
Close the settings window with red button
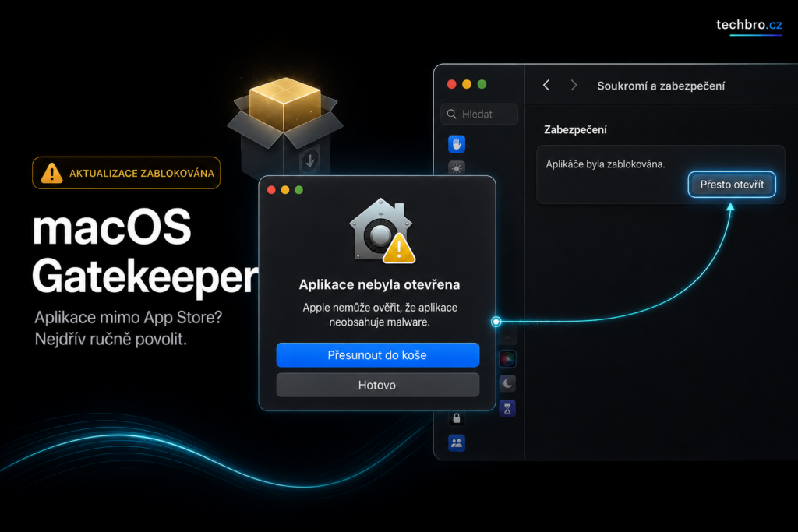[x=451, y=84]
